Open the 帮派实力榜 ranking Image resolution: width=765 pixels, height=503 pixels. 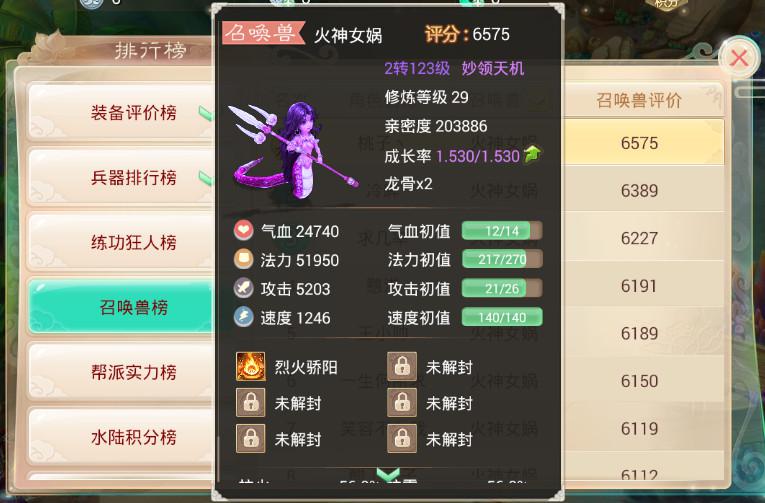(121, 372)
